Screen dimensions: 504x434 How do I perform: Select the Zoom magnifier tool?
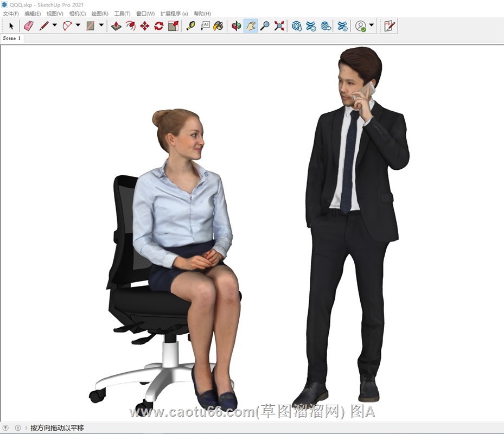(265, 25)
